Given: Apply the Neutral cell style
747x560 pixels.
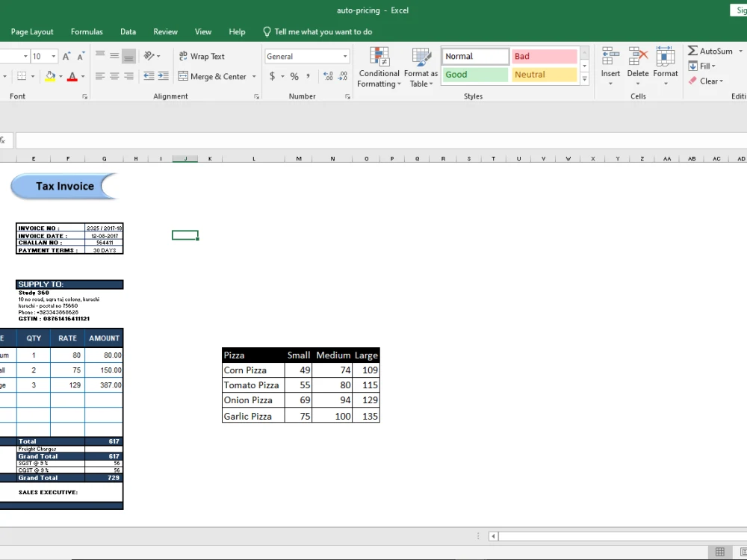Looking at the screenshot, I should (x=544, y=74).
